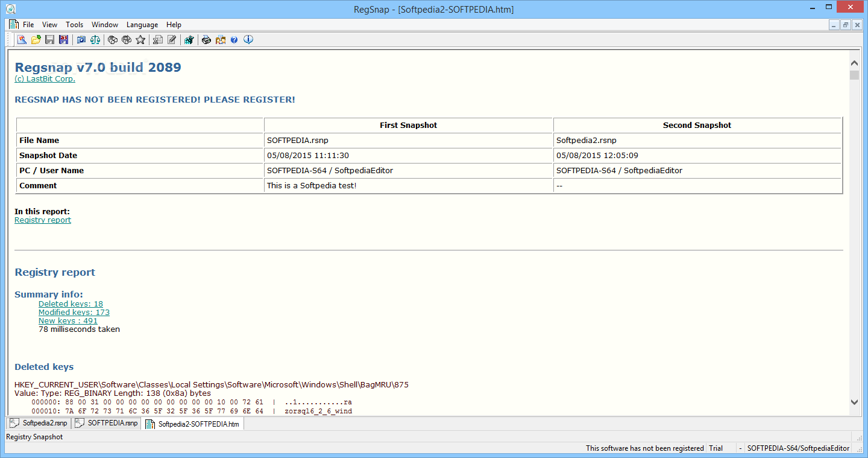Open the View menu
868x458 pixels.
click(50, 25)
